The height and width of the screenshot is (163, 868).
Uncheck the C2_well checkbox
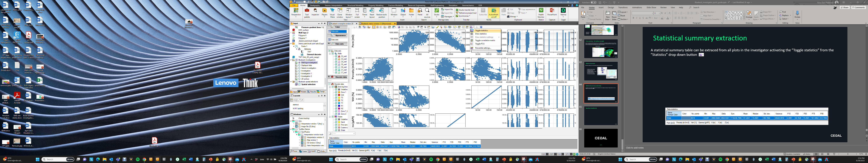[336, 56]
